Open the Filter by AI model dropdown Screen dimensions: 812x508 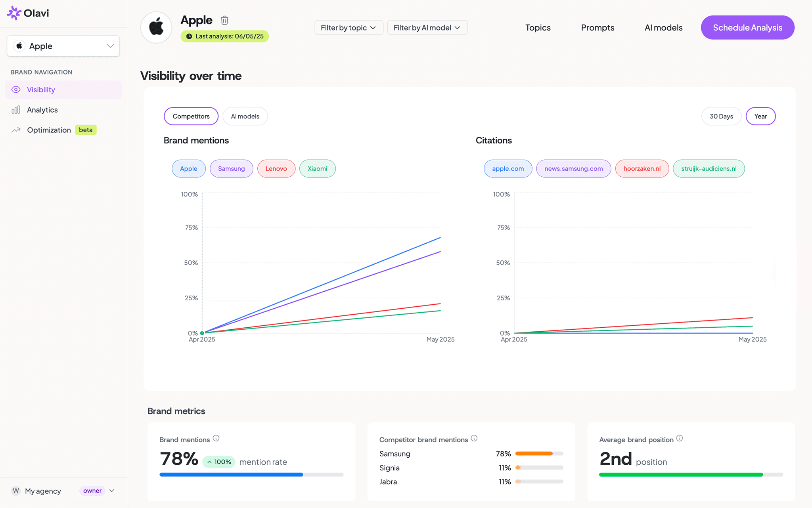[x=427, y=27]
